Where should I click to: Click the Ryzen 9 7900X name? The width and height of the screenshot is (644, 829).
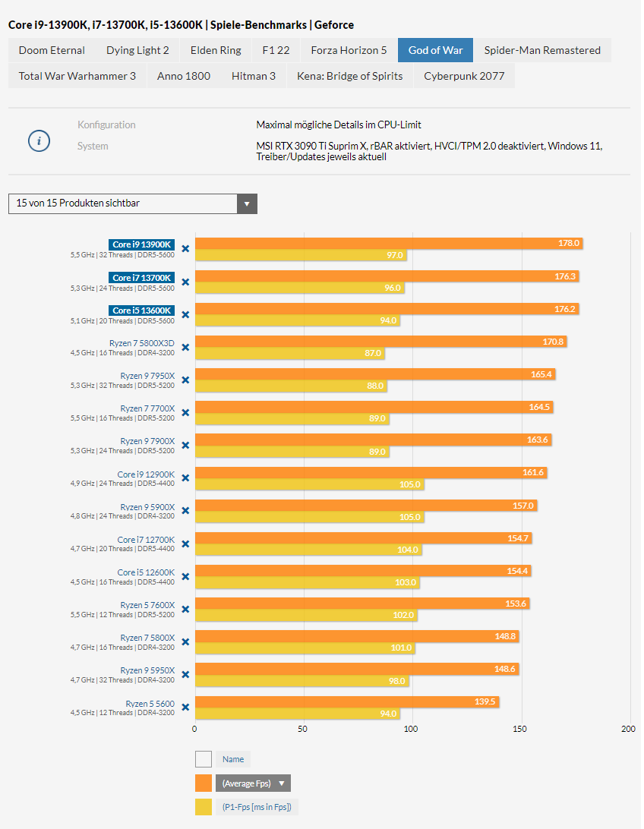click(147, 441)
